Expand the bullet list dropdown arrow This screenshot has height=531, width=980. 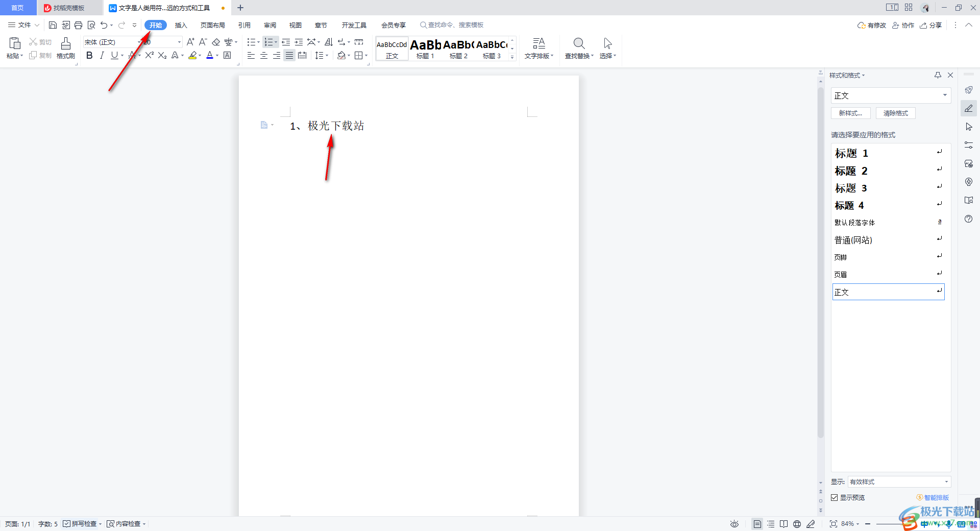pos(258,42)
